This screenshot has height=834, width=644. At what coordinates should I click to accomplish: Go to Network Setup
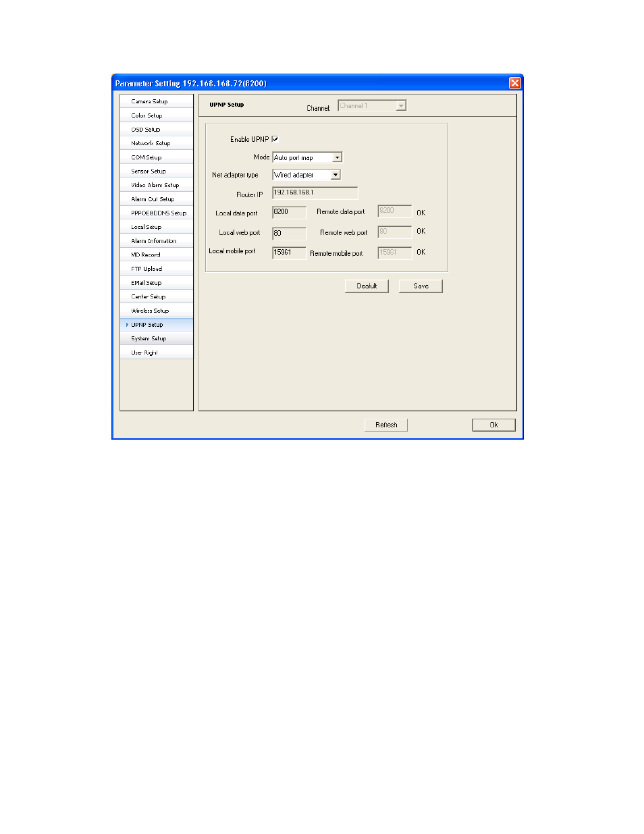(157, 143)
